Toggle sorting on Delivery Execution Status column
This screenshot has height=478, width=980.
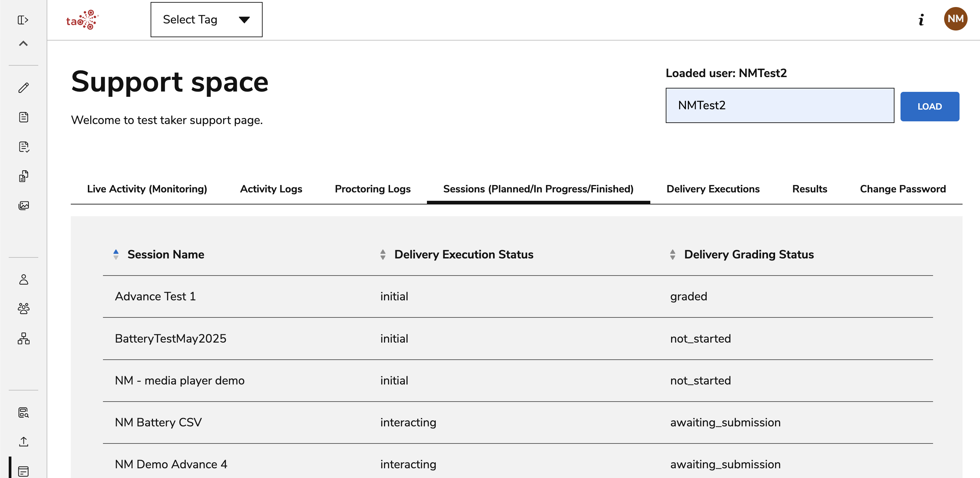[x=382, y=254]
